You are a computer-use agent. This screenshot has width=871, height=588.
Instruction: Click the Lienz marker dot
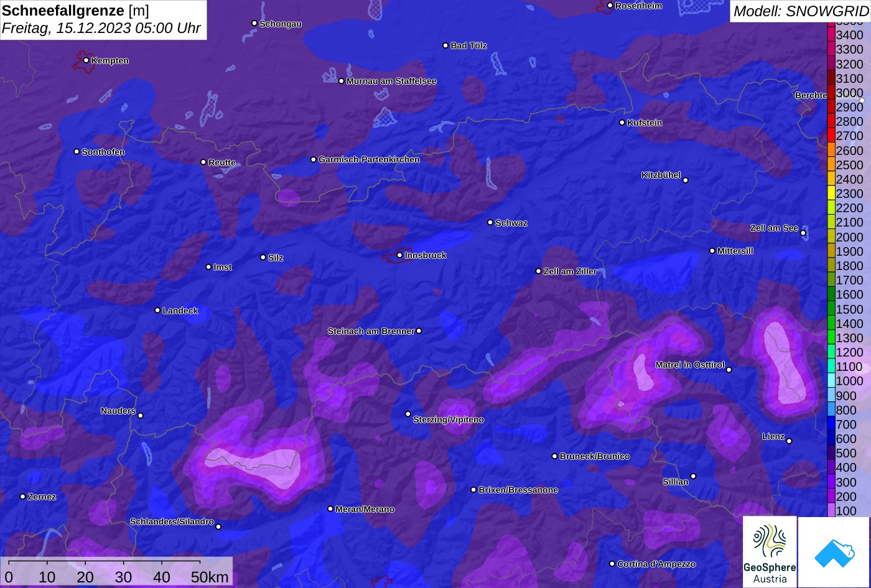pos(789,441)
